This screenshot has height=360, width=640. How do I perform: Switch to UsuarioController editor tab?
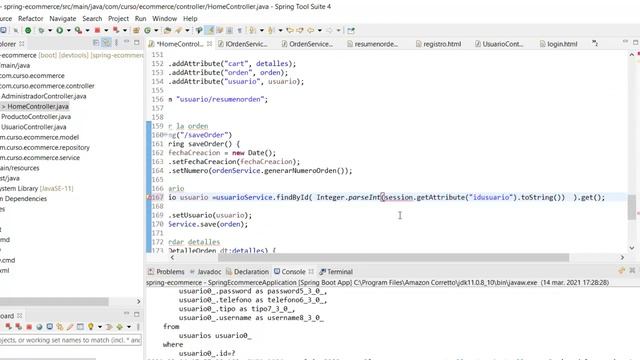click(x=499, y=44)
